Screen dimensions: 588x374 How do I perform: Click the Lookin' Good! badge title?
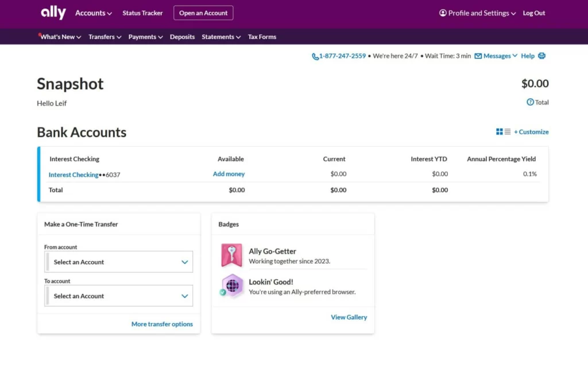(x=271, y=282)
